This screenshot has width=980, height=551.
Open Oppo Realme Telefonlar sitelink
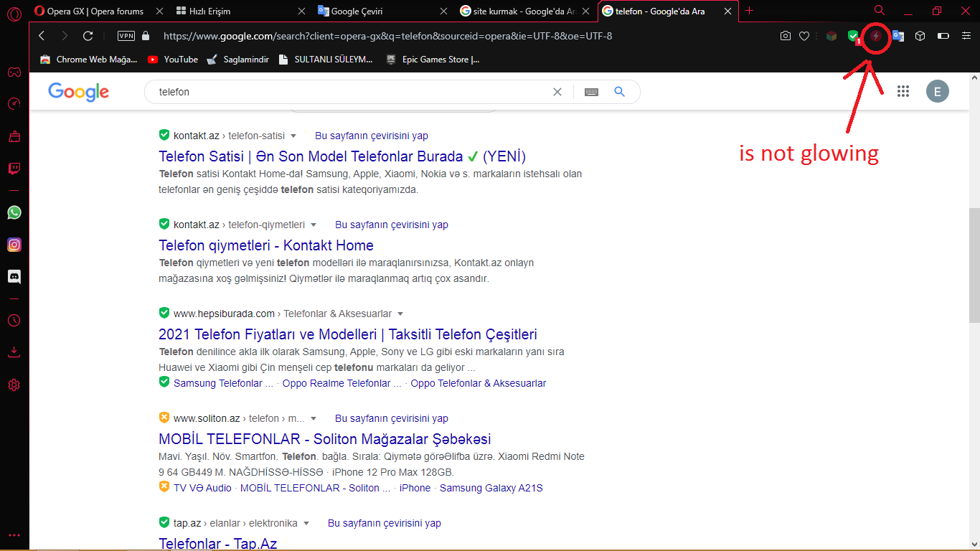(341, 383)
